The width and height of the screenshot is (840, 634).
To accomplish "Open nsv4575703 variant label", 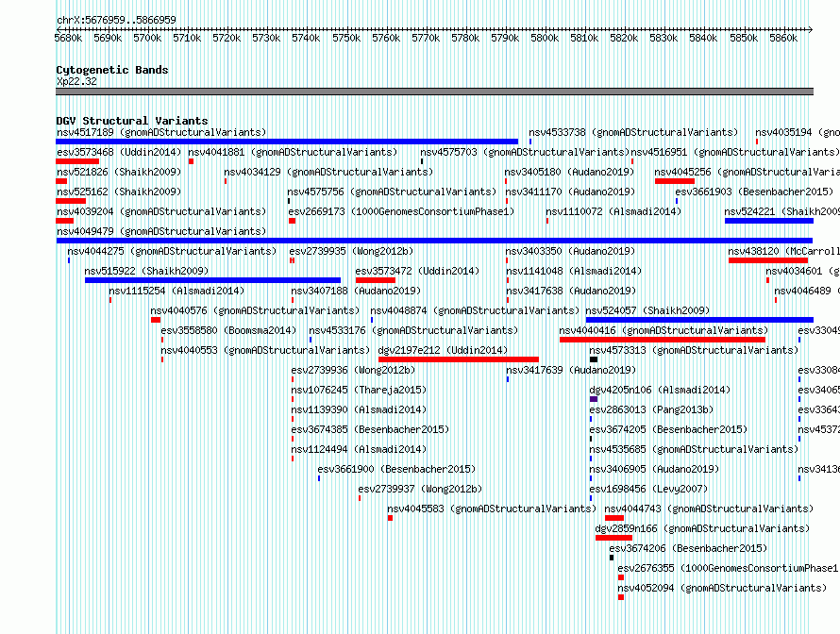I will point(525,152).
